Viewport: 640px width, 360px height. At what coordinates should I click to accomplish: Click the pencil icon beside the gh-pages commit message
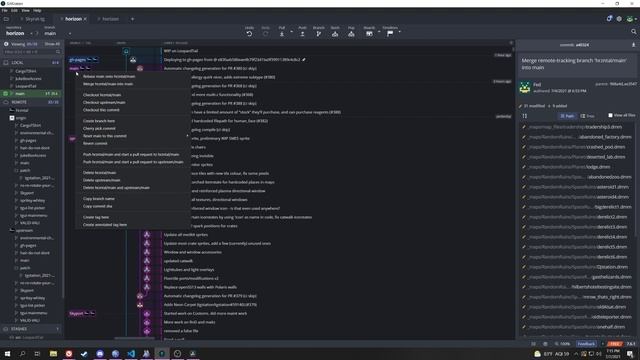(304, 60)
